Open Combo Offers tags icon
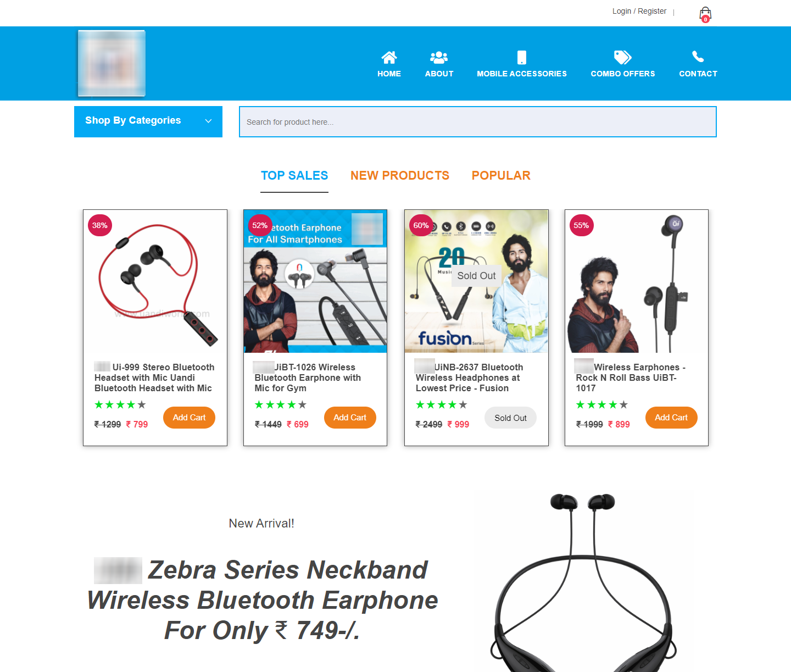 [623, 57]
